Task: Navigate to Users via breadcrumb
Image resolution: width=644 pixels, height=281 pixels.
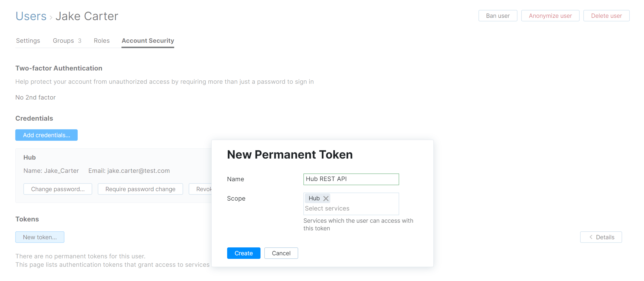Action: click(x=31, y=16)
